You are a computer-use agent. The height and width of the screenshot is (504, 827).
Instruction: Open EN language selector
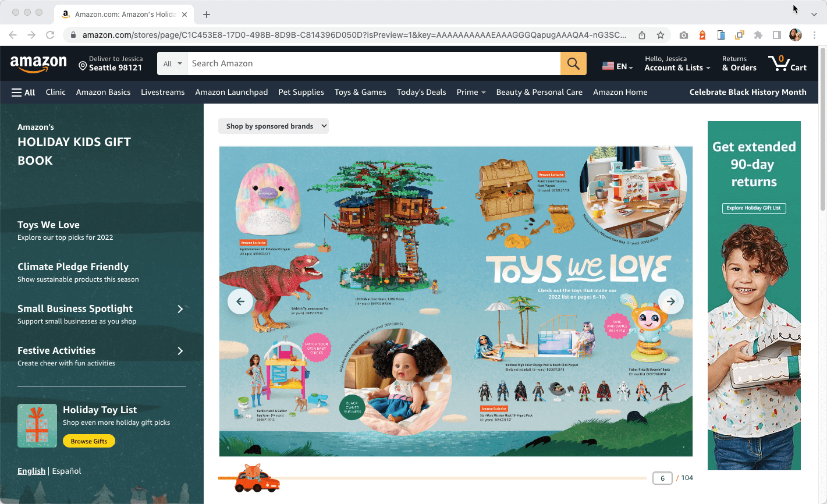pos(617,66)
